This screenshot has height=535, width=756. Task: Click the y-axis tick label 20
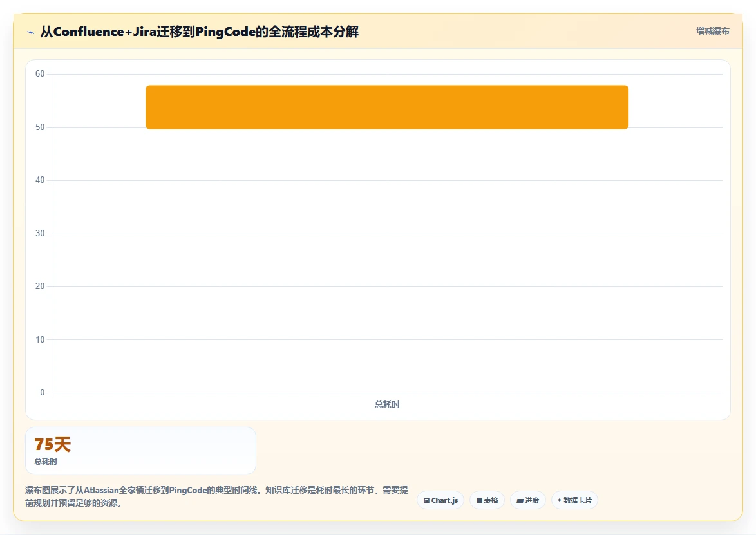(40, 286)
